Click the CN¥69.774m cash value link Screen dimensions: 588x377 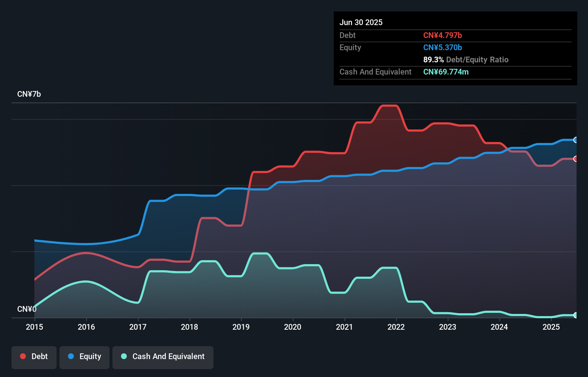(446, 72)
